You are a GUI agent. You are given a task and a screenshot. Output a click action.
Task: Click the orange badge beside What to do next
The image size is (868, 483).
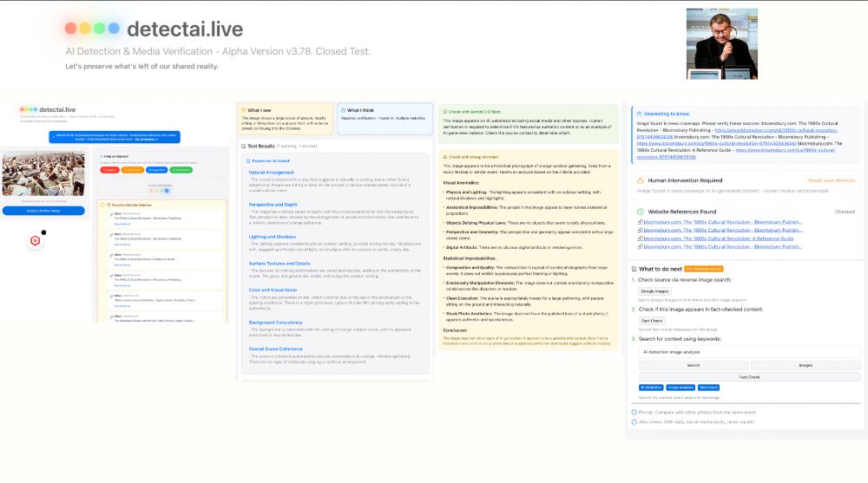click(x=704, y=269)
